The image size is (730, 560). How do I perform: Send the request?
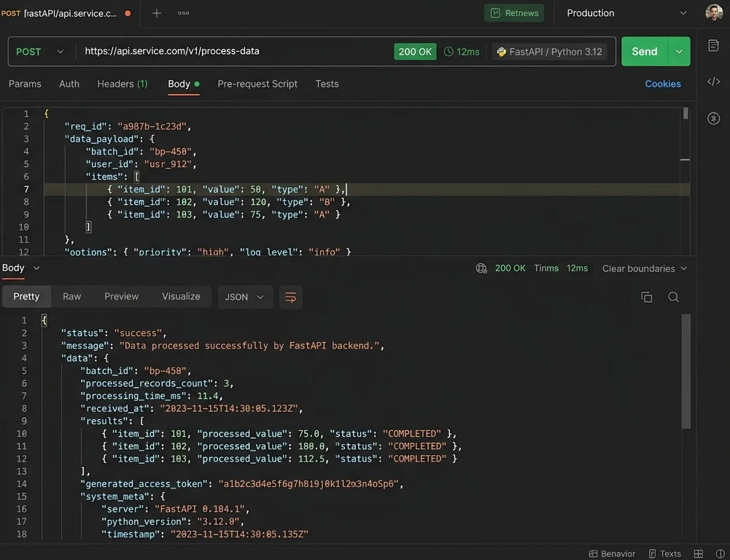645,51
